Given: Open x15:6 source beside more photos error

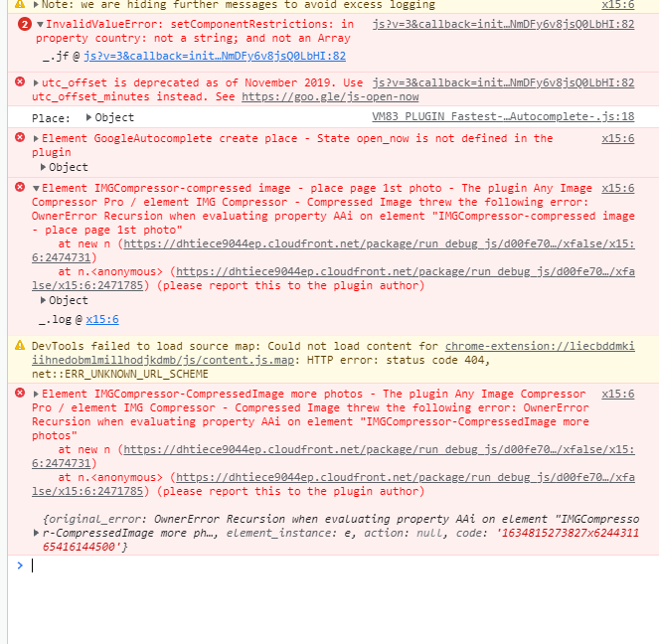Looking at the screenshot, I should (x=618, y=394).
